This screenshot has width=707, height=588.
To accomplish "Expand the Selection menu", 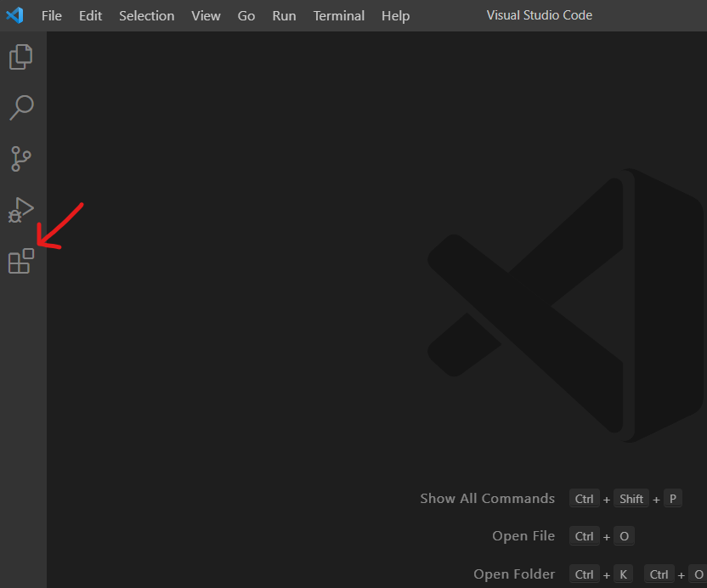I will (x=146, y=15).
